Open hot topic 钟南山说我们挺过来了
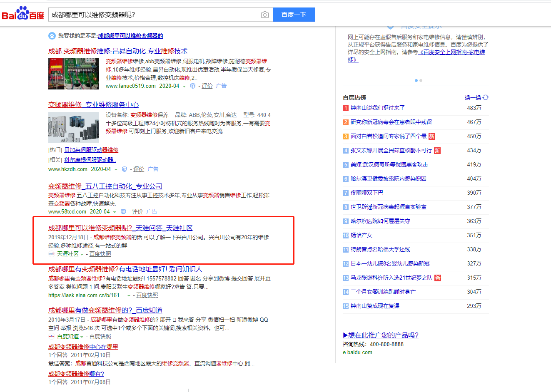551x392 pixels. click(x=378, y=108)
